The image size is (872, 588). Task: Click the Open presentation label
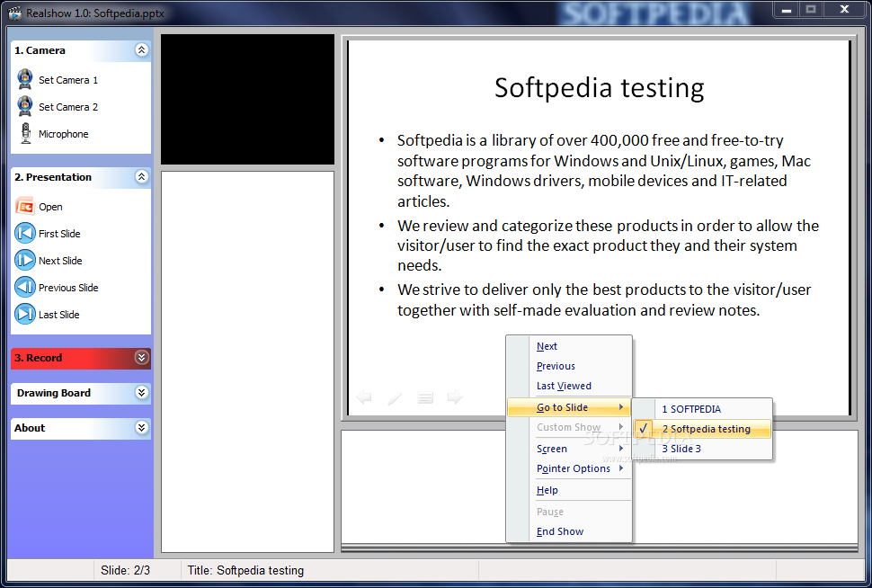point(50,207)
